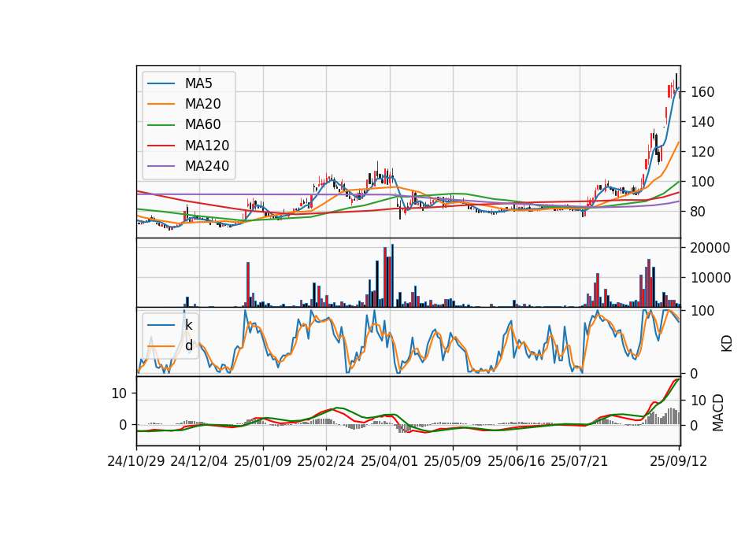Click the left-side MACD 0 axis label

tap(124, 425)
